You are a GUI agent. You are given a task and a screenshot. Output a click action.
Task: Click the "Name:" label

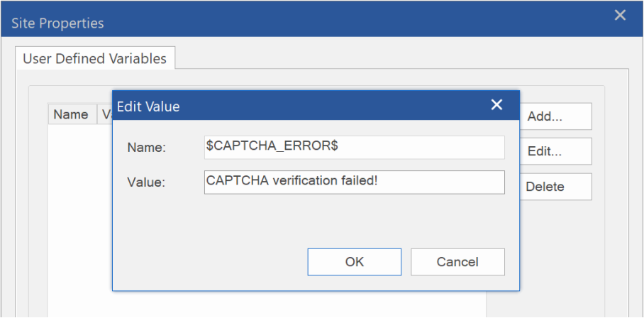point(146,148)
